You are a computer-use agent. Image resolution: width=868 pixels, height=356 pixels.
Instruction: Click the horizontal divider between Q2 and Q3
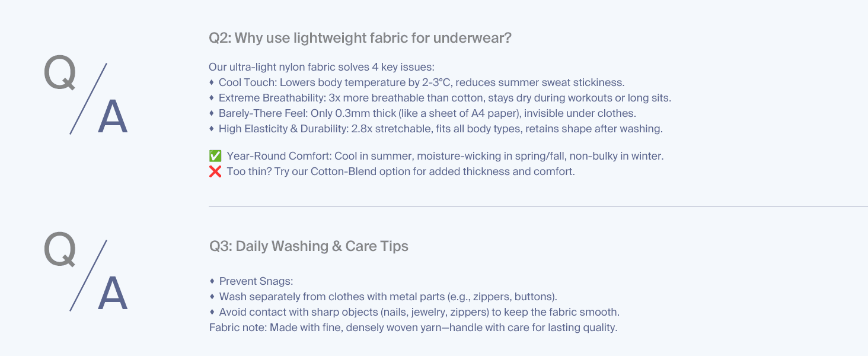pos(538,206)
